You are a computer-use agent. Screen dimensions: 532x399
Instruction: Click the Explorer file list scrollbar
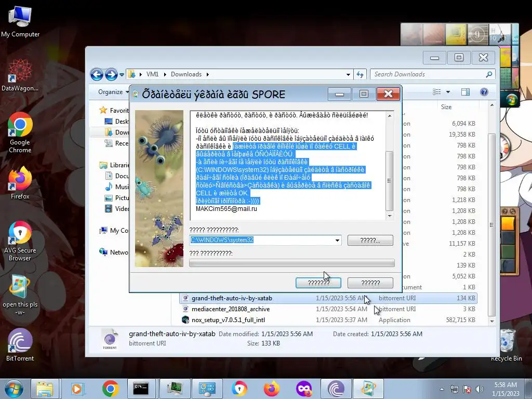[491, 224]
